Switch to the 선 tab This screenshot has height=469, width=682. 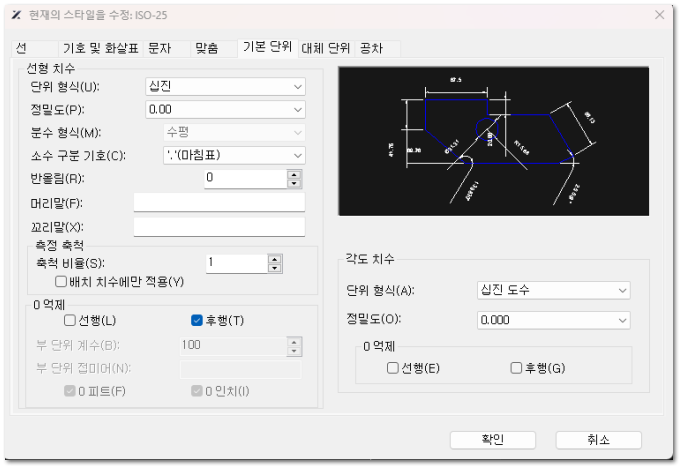pyautogui.click(x=34, y=48)
